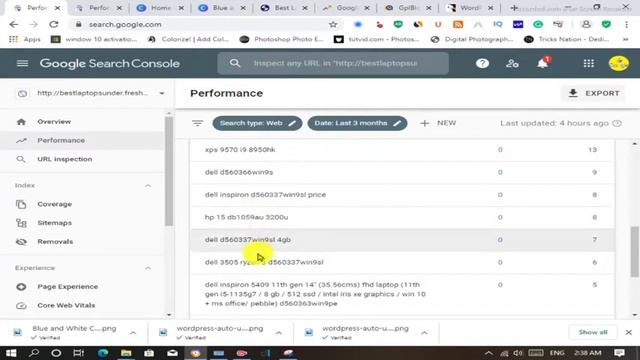The image size is (640, 360).
Task: Click the Sitemaps tree icon
Action: 21,223
